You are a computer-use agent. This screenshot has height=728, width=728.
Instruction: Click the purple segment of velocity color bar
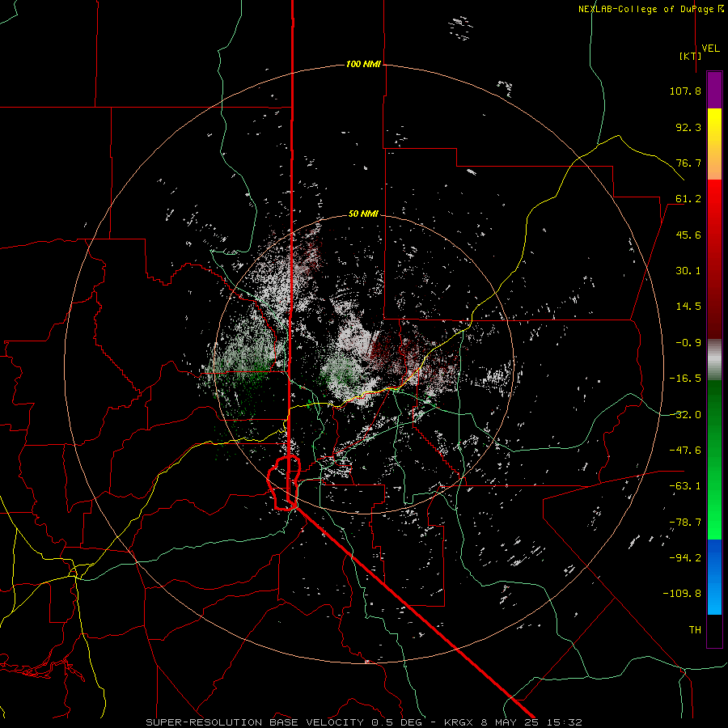tap(714, 90)
